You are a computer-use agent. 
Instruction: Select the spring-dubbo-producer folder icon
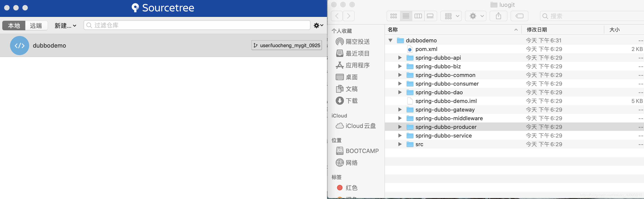pyautogui.click(x=410, y=127)
